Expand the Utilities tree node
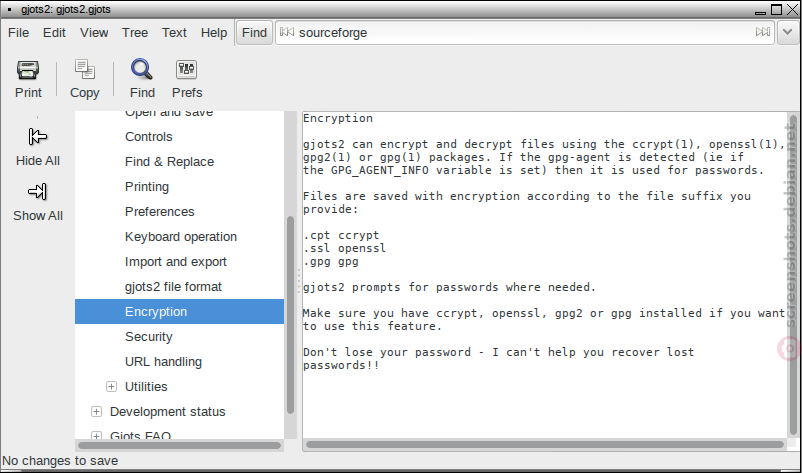The width and height of the screenshot is (802, 473). click(111, 387)
